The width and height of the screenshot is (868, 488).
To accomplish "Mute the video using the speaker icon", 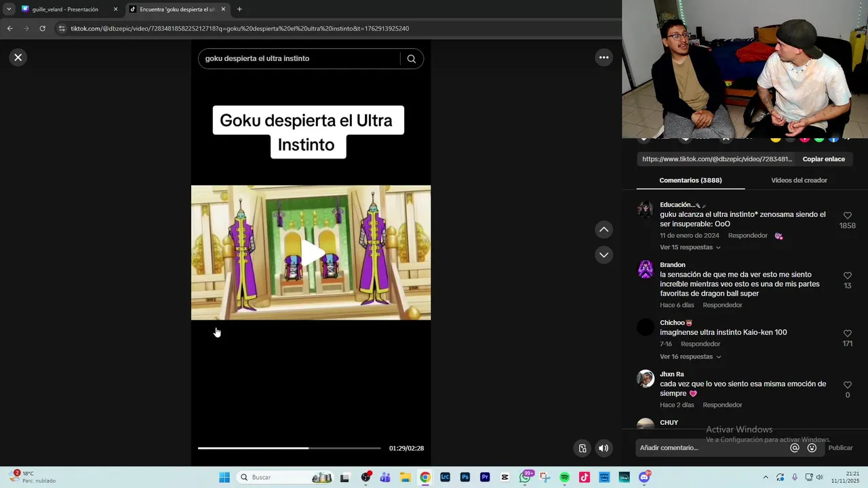I will [x=604, y=448].
